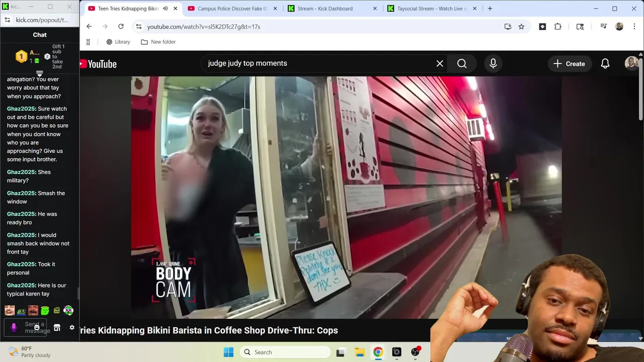The width and height of the screenshot is (644, 362).
Task: Open the Chrome profile avatar
Action: pos(619,27)
